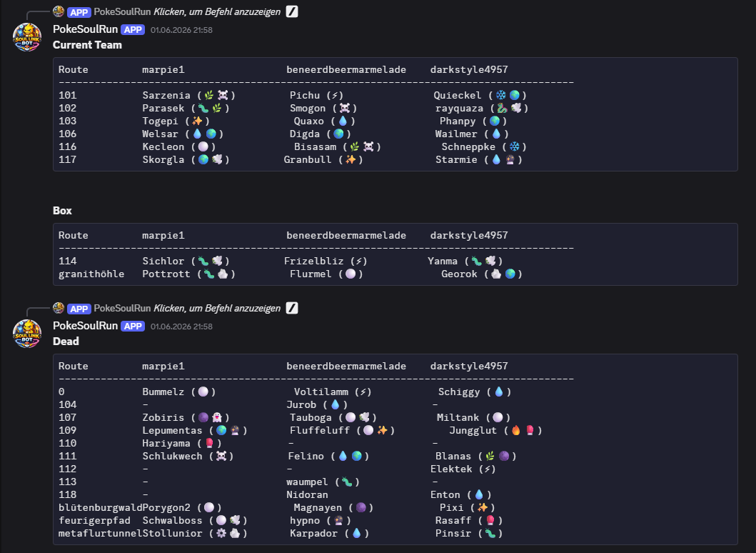The image size is (756, 553).
Task: Click 'beneerdbeermarmelade' header in Box table
Action: click(346, 236)
